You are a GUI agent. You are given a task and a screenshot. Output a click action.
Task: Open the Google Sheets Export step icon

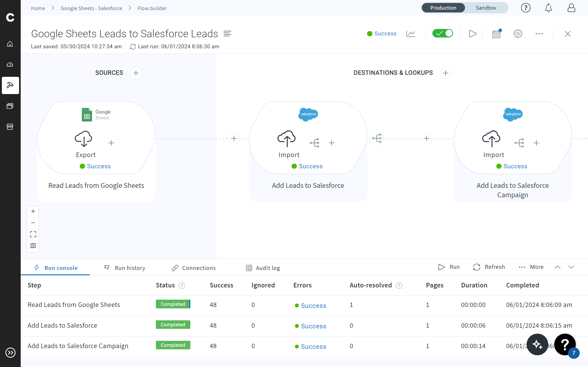pyautogui.click(x=83, y=139)
